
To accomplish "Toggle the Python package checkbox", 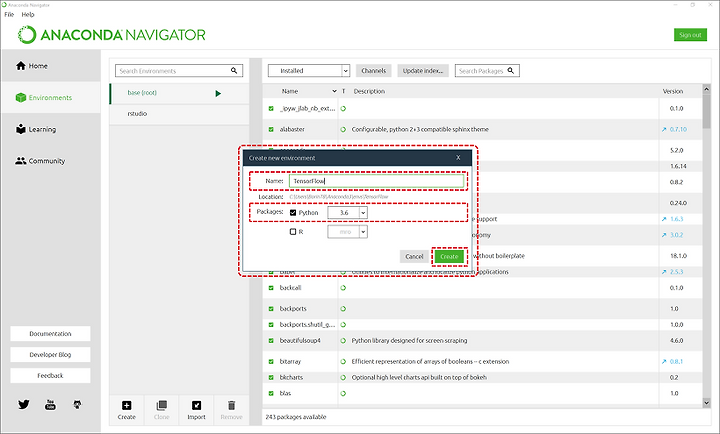I will pos(293,213).
